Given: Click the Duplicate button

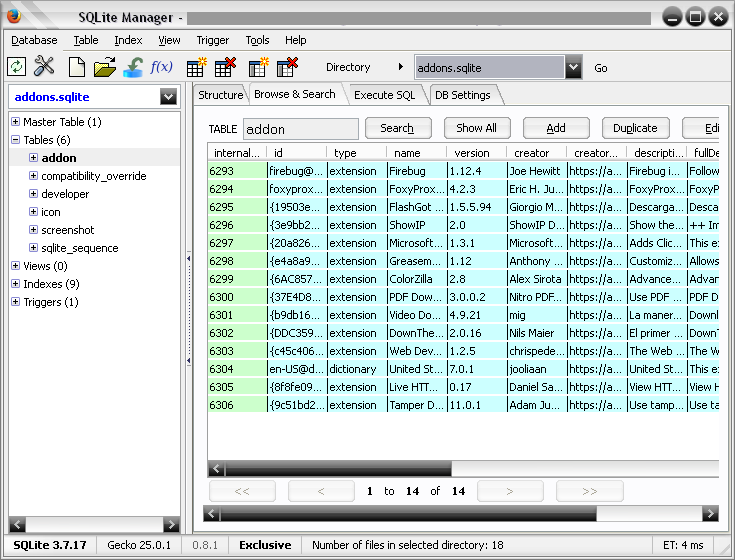Looking at the screenshot, I should point(635,128).
